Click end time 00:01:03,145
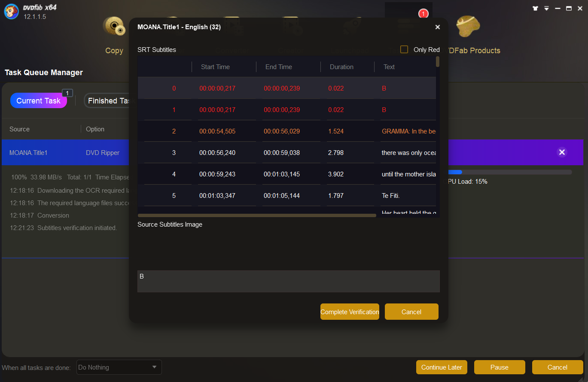The image size is (588, 382). (x=282, y=174)
